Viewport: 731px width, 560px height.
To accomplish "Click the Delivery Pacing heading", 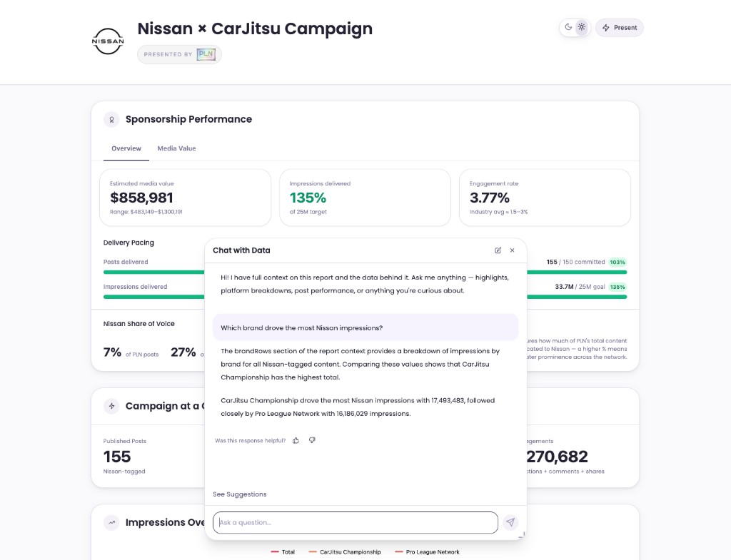I will pyautogui.click(x=128, y=243).
